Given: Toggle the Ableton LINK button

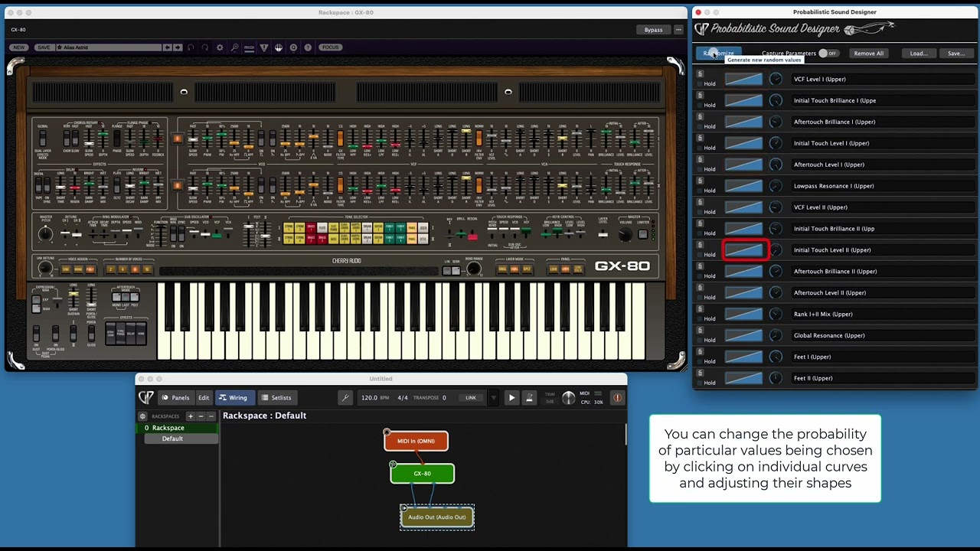Looking at the screenshot, I should [x=471, y=398].
